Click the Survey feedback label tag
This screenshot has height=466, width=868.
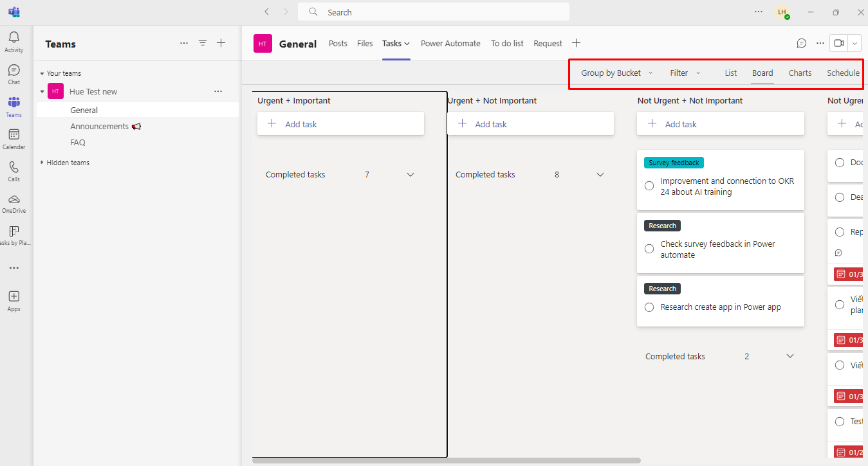pos(674,163)
